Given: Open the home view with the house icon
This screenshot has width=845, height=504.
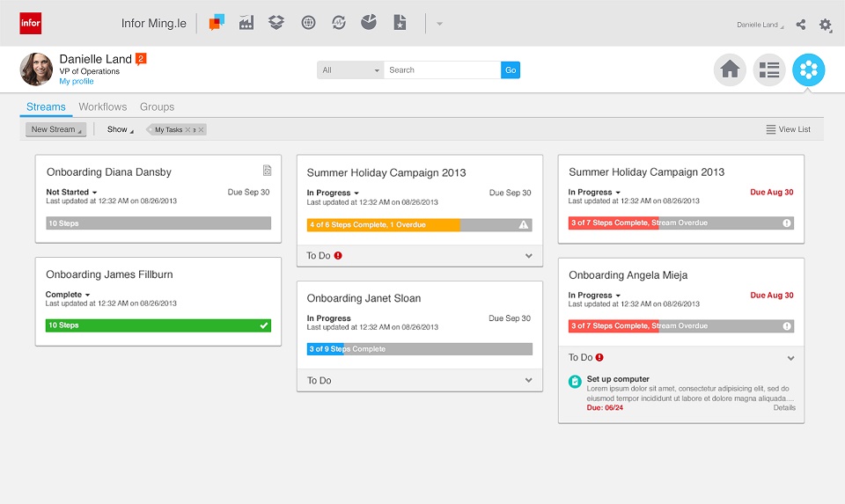Looking at the screenshot, I should click(730, 70).
